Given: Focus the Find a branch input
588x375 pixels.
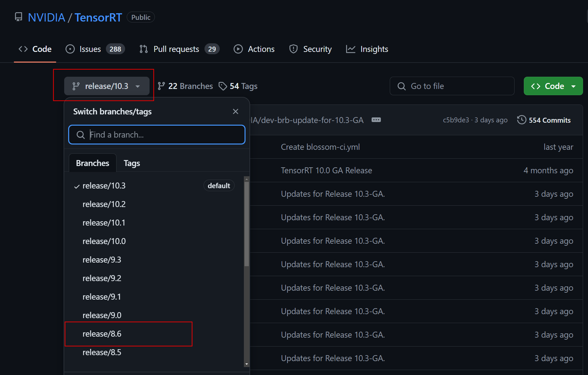Looking at the screenshot, I should (x=157, y=135).
